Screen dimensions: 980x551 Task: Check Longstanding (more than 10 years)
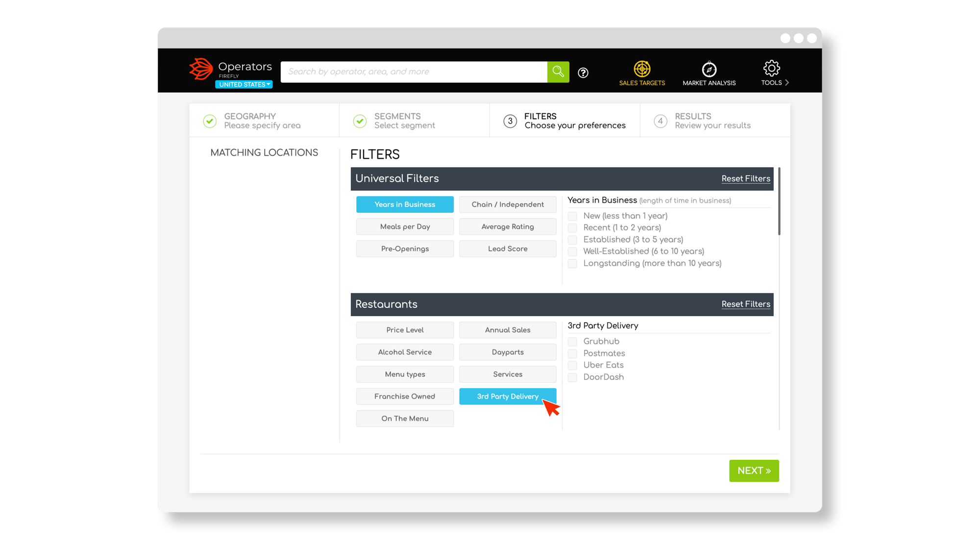click(x=572, y=264)
